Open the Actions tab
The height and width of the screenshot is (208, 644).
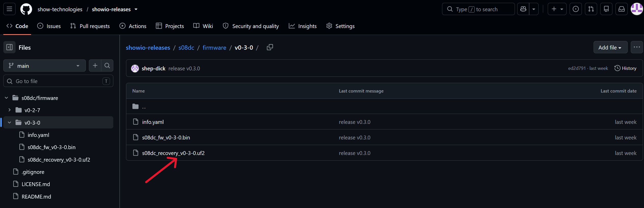click(133, 26)
